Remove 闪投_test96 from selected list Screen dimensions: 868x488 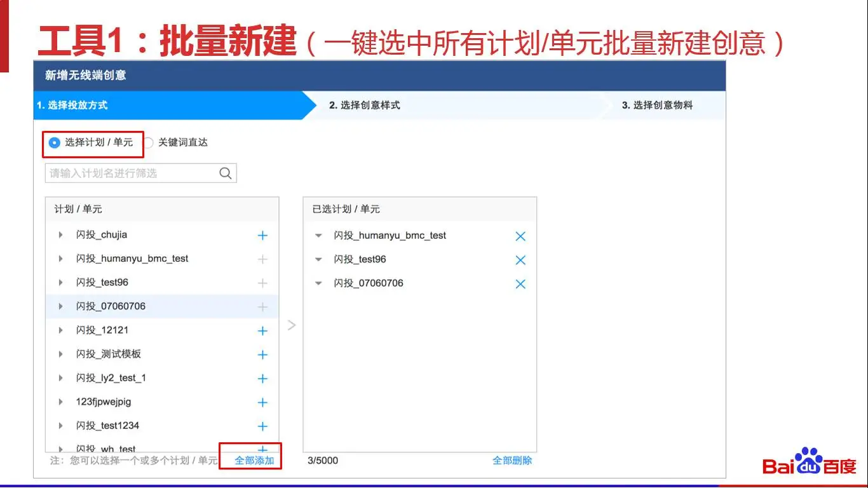tap(520, 260)
